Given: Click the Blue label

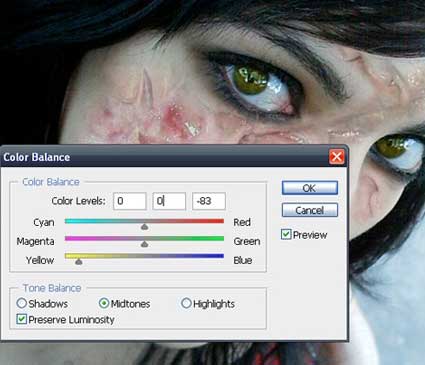Looking at the screenshot, I should coord(243,260).
